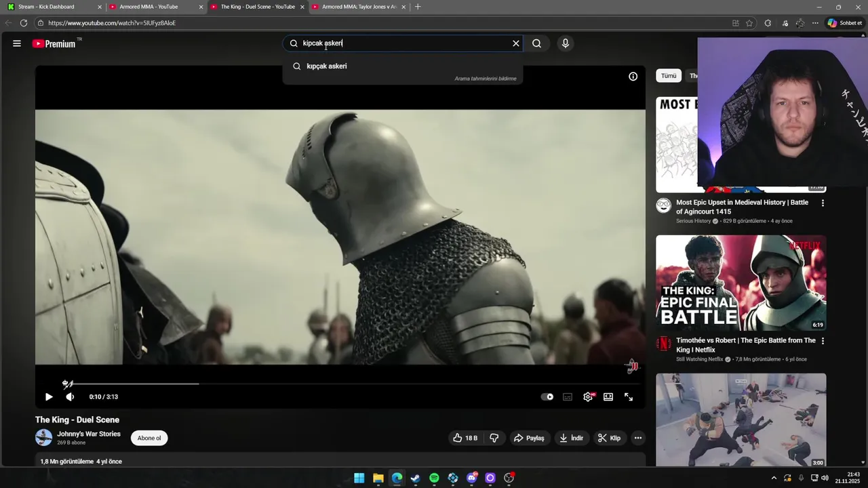Click 'Arama tahminlerini bildirme' link

coord(486,79)
